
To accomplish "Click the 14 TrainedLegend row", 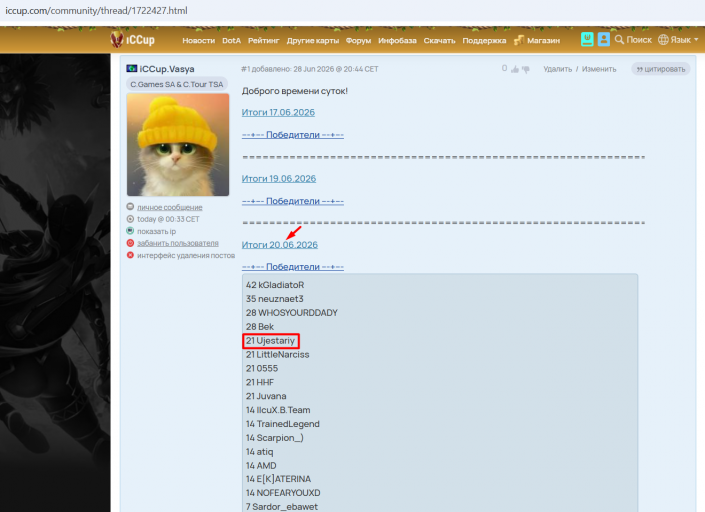I will [x=282, y=424].
